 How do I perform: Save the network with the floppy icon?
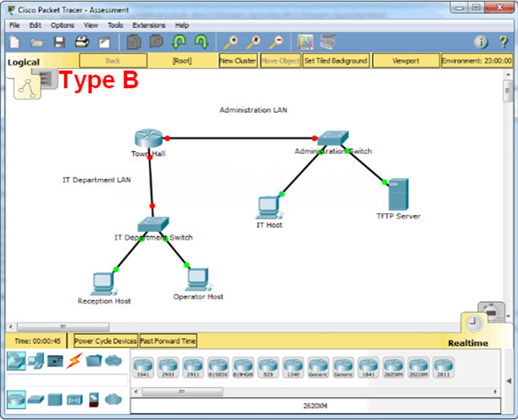coord(60,42)
